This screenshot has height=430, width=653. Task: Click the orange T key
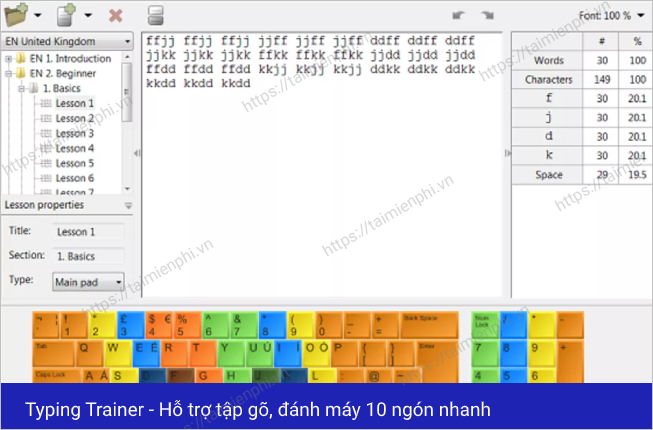point(203,353)
